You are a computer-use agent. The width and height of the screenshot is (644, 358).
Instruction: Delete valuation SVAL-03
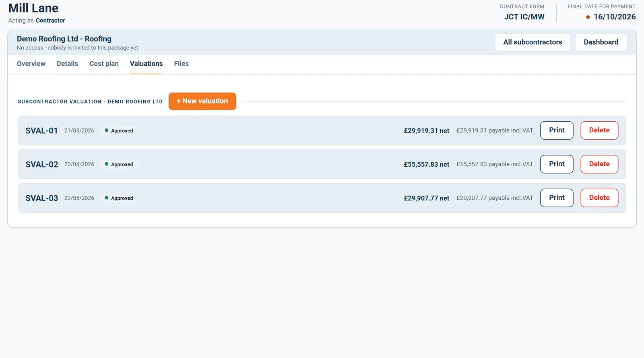click(x=599, y=198)
